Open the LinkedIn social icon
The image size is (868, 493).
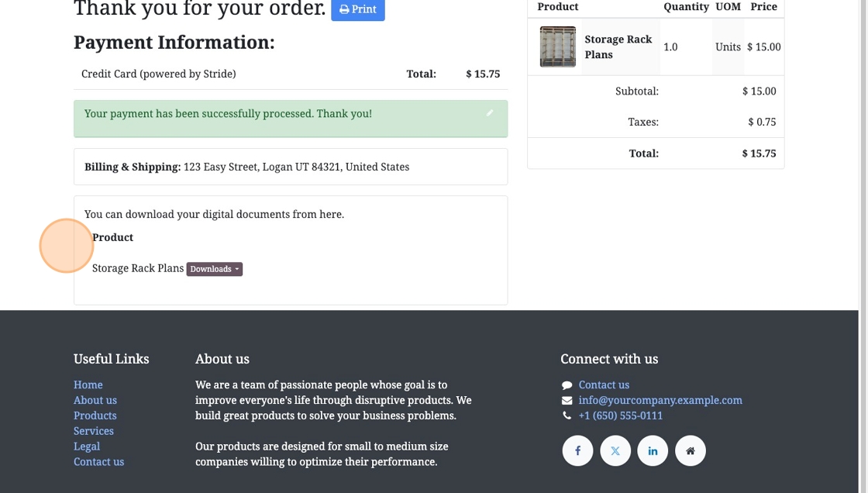(x=653, y=450)
